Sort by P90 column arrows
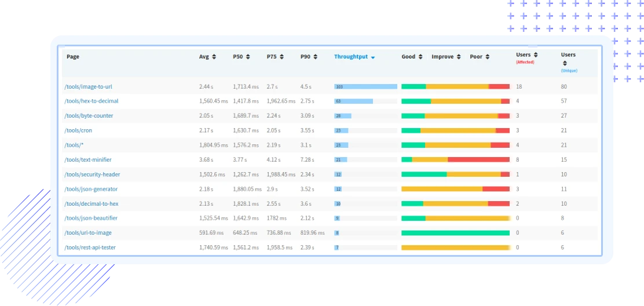Viewport: 644px width, 306px height. click(x=315, y=57)
